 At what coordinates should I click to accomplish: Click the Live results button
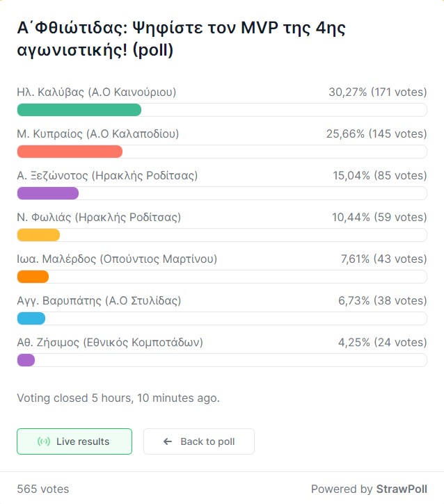coord(74,441)
